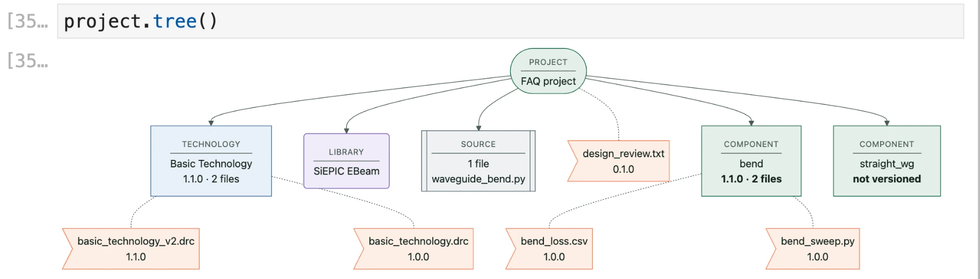Click the bend_sweep.py 1.0.0 file node
The height and width of the screenshot is (279, 980).
click(x=813, y=249)
